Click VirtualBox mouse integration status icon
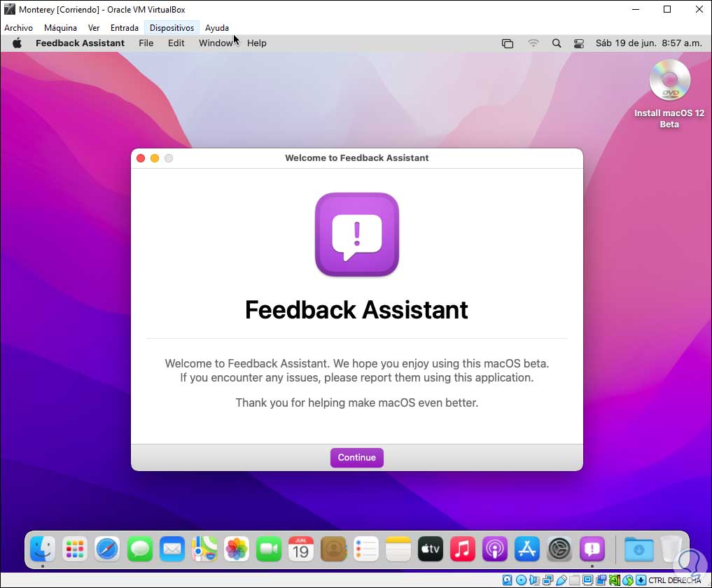Screen dimensions: 712x588 pyautogui.click(x=628, y=580)
